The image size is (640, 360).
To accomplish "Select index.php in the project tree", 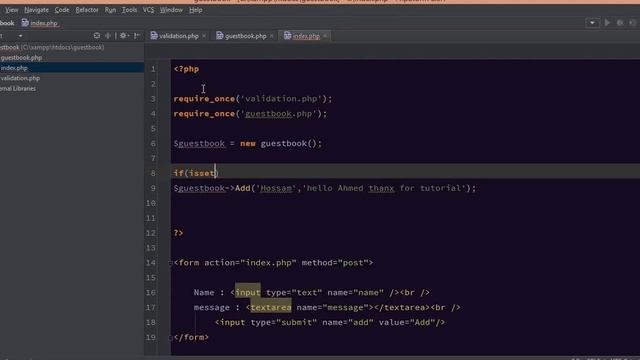I will (14, 68).
